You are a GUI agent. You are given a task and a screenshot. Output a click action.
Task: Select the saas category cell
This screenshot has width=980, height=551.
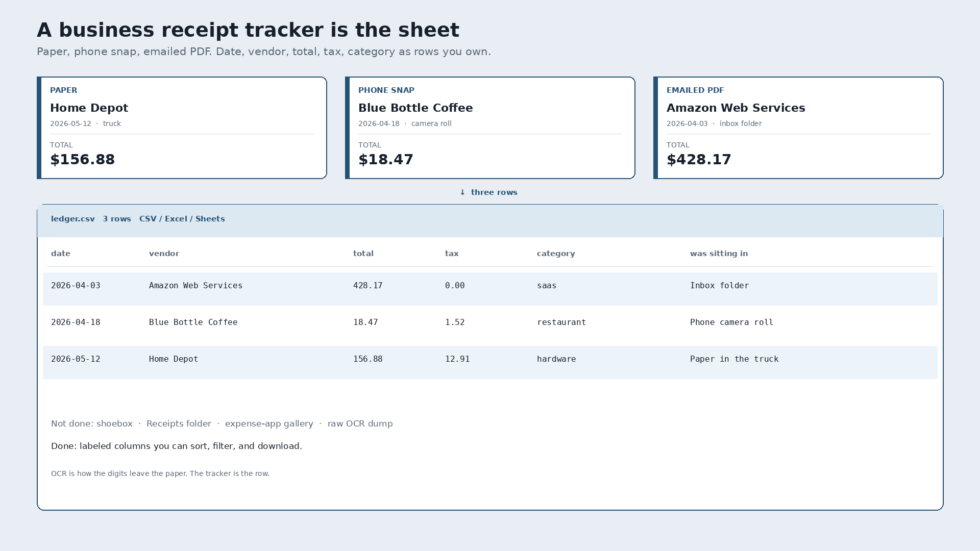[x=547, y=286]
